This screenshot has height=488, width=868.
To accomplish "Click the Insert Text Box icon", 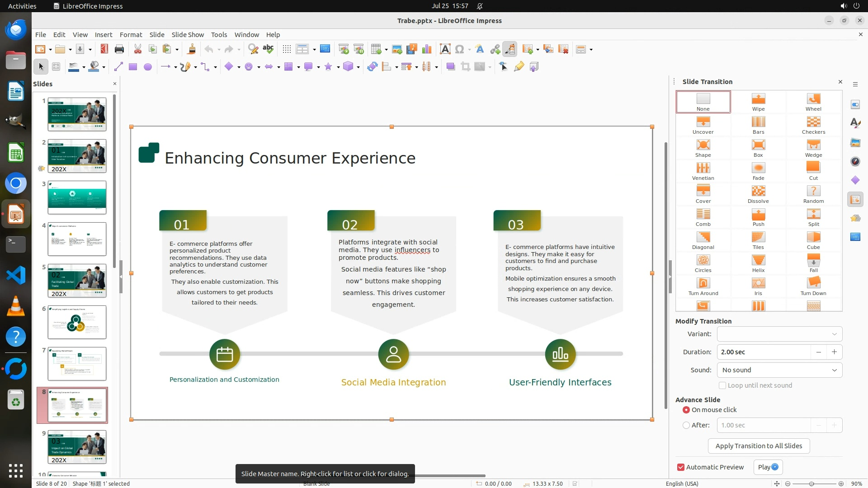I will pyautogui.click(x=445, y=49).
